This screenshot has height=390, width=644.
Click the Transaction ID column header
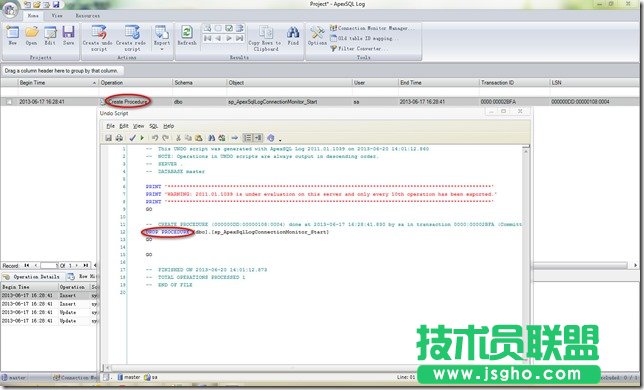pos(513,83)
